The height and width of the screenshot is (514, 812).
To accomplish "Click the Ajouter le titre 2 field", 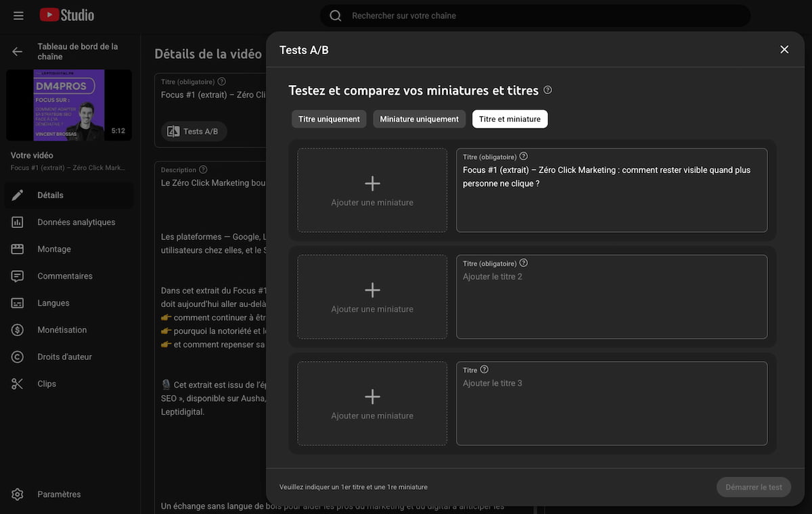I will tap(612, 297).
